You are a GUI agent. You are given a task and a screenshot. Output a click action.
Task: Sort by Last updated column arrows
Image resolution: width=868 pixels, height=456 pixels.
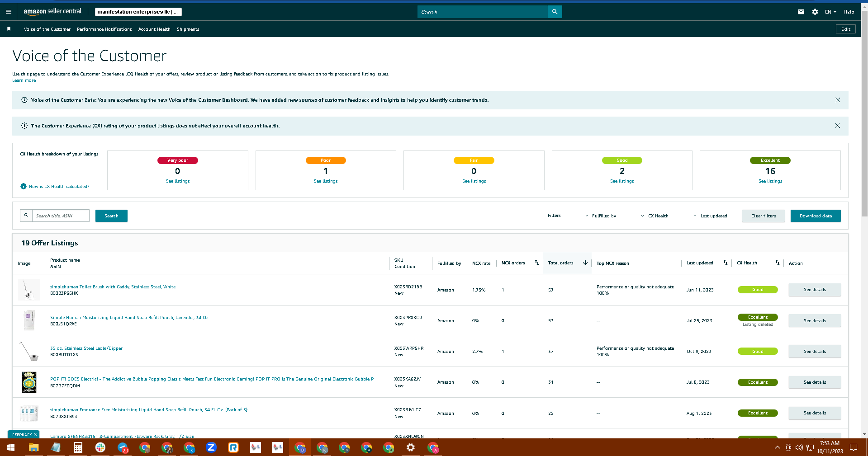click(726, 263)
